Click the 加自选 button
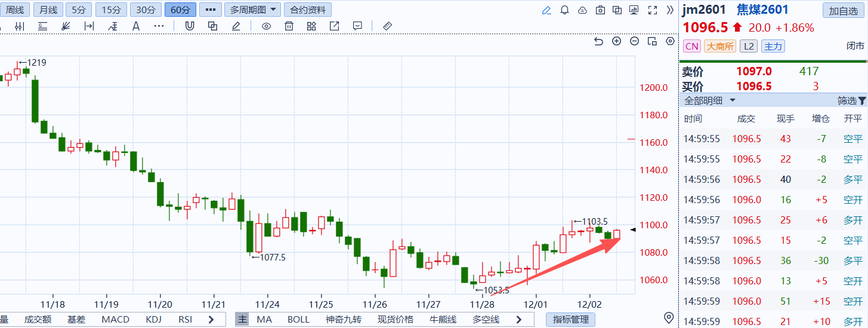The image size is (868, 328). [844, 10]
